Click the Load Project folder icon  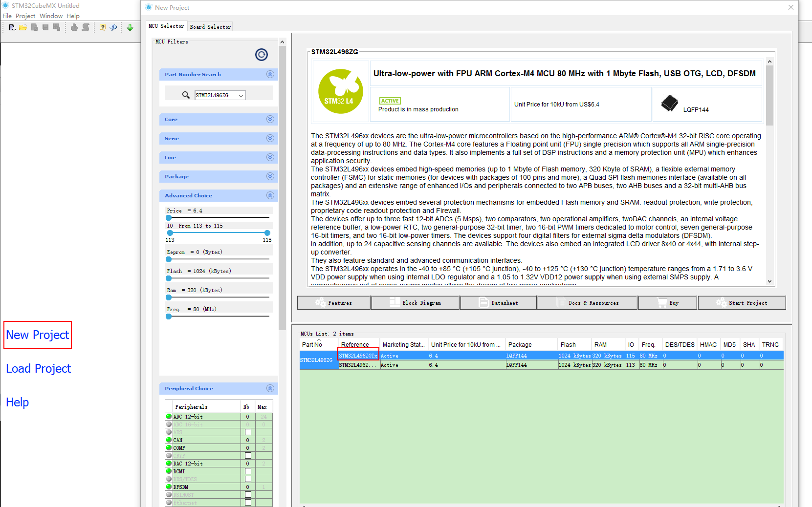(x=23, y=28)
